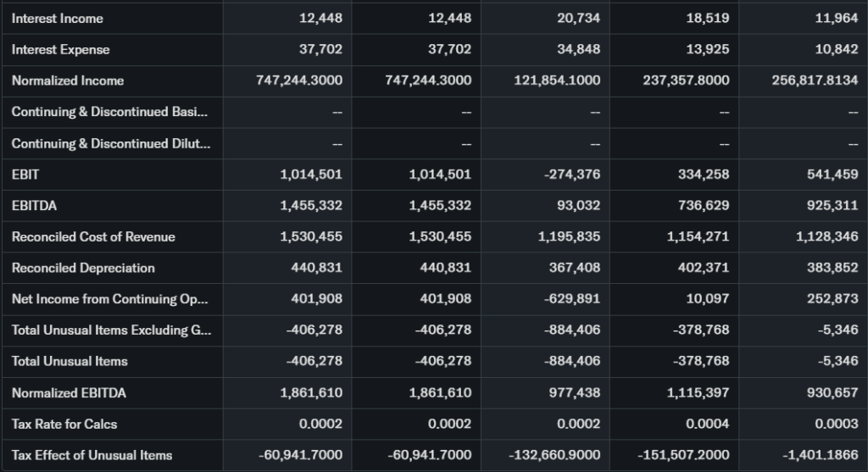Viewport: 868px width, 472px height.
Task: Click the Interest Income row label
Action: click(x=58, y=19)
